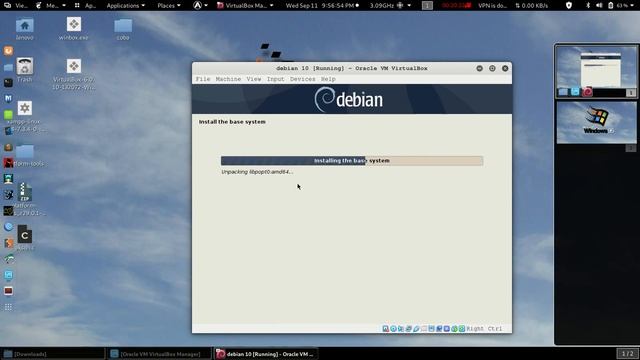Click the optical drive status icon
640x360 pixels.
(393, 329)
